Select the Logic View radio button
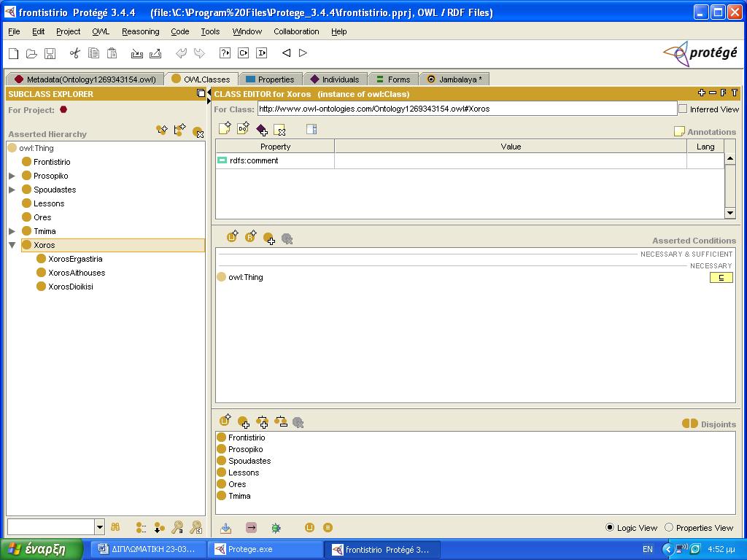Viewport: 747px width, 560px height. (610, 528)
